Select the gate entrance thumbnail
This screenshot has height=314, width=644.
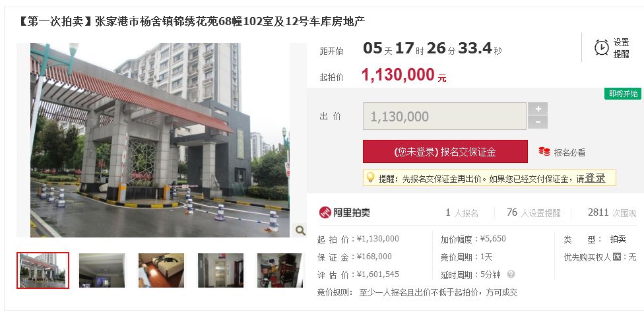[x=43, y=270]
